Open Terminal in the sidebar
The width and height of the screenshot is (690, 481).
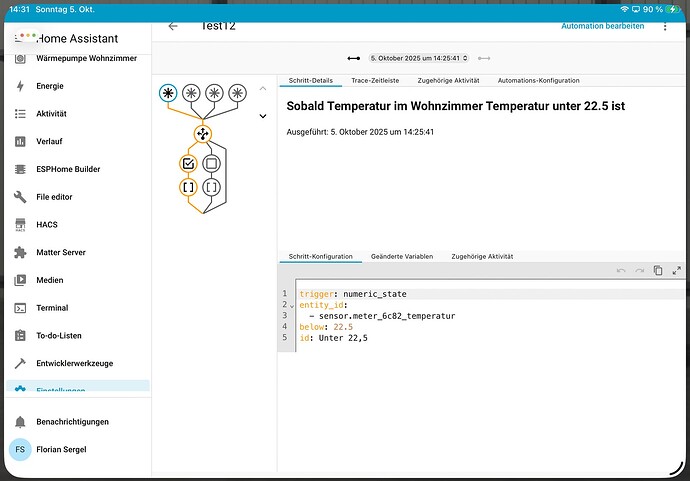click(52, 308)
